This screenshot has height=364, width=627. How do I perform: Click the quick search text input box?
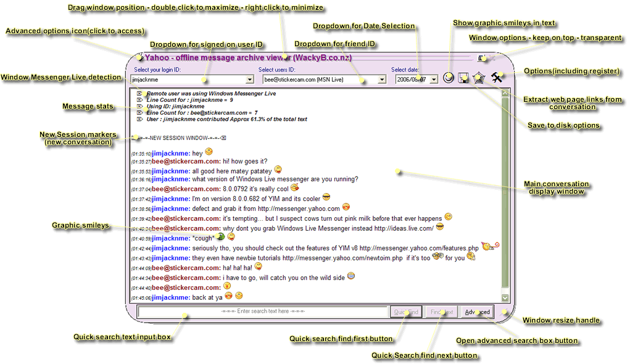[x=263, y=312]
